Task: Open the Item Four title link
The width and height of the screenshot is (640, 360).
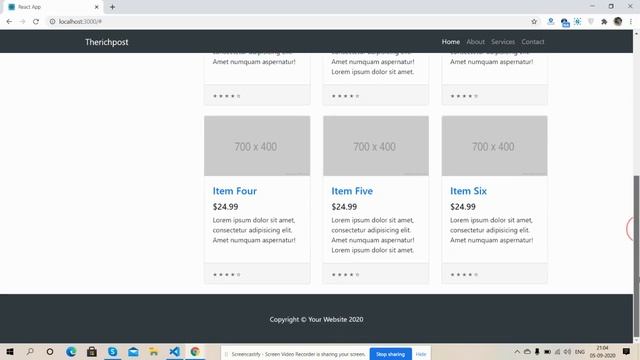Action: click(235, 191)
